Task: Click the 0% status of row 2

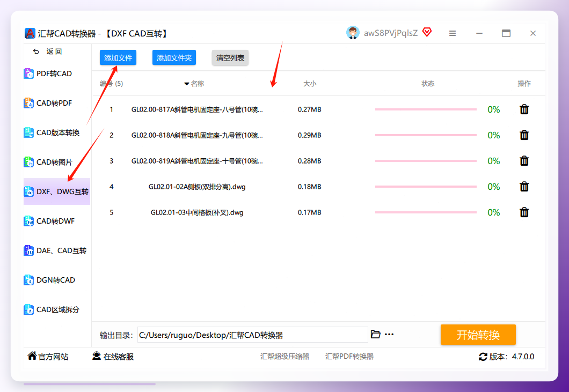Action: [493, 135]
